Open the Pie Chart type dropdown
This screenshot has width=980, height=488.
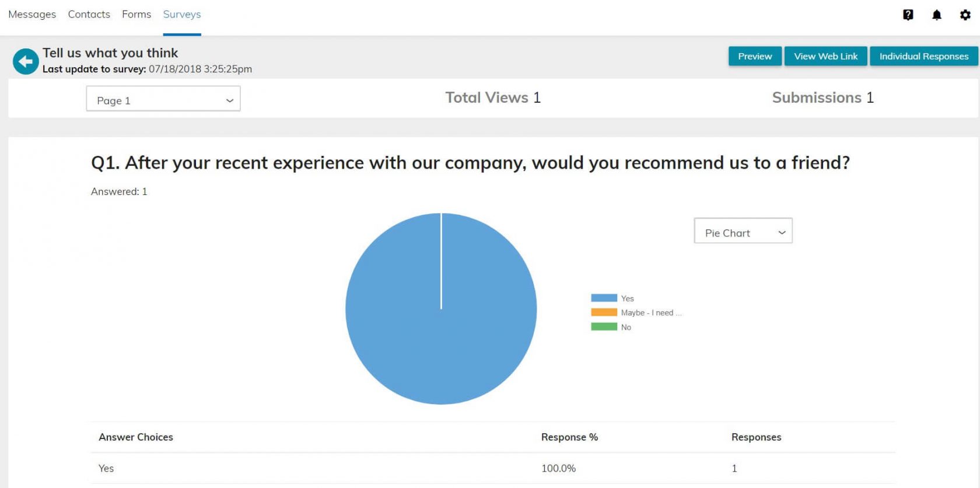click(743, 231)
